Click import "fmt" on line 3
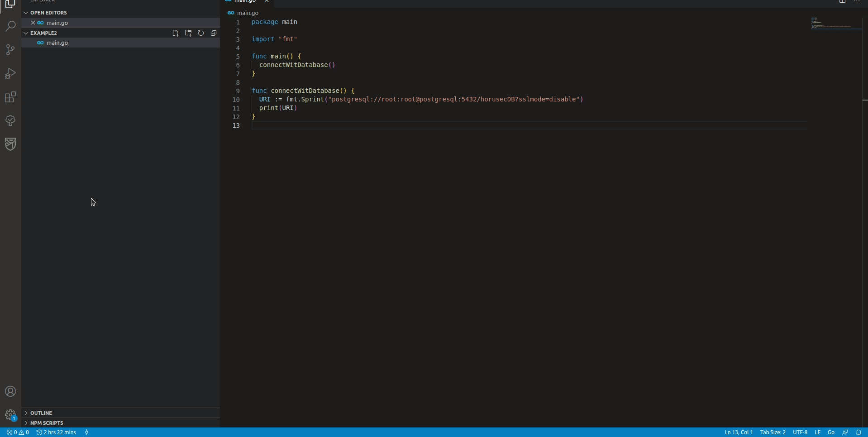Viewport: 868px width, 437px height. (274, 39)
